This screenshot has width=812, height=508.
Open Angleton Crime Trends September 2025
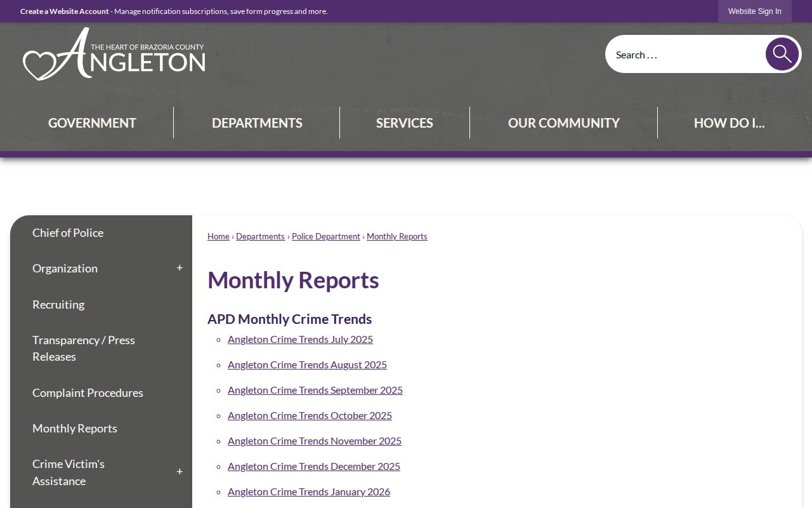click(x=315, y=390)
